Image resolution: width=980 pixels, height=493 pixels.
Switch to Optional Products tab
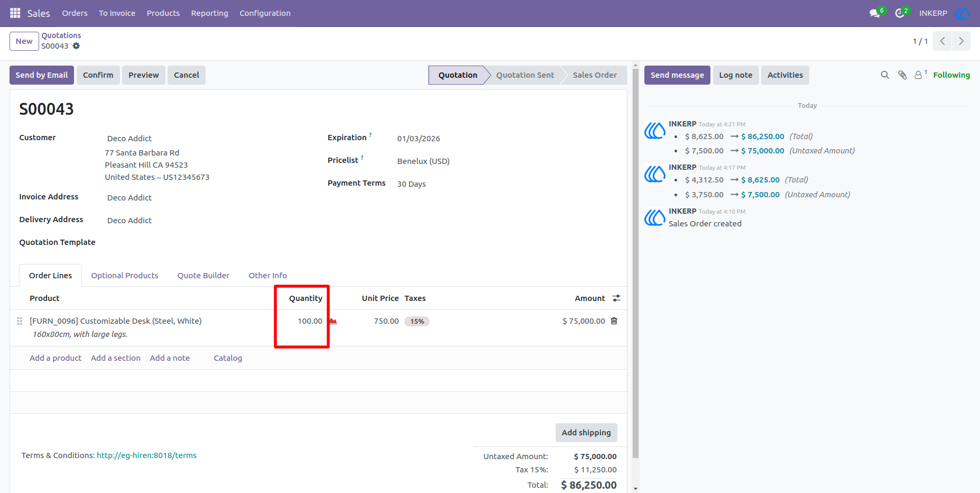pos(125,276)
